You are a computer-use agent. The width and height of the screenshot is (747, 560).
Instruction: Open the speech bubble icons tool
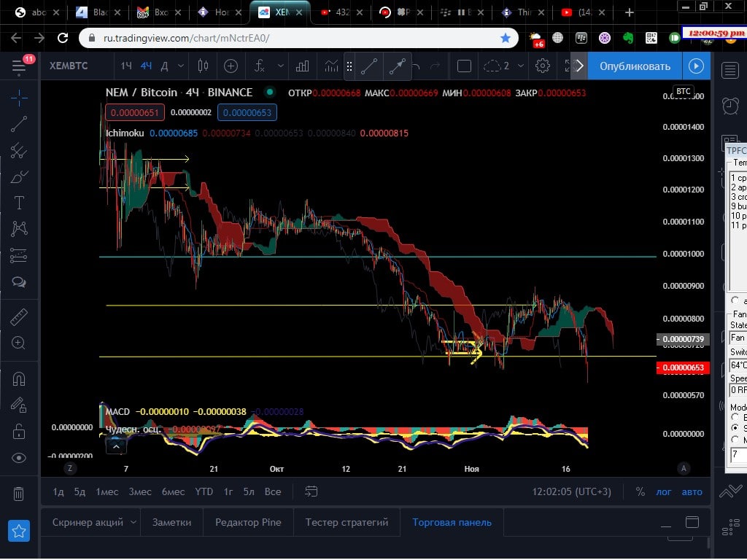(19, 282)
